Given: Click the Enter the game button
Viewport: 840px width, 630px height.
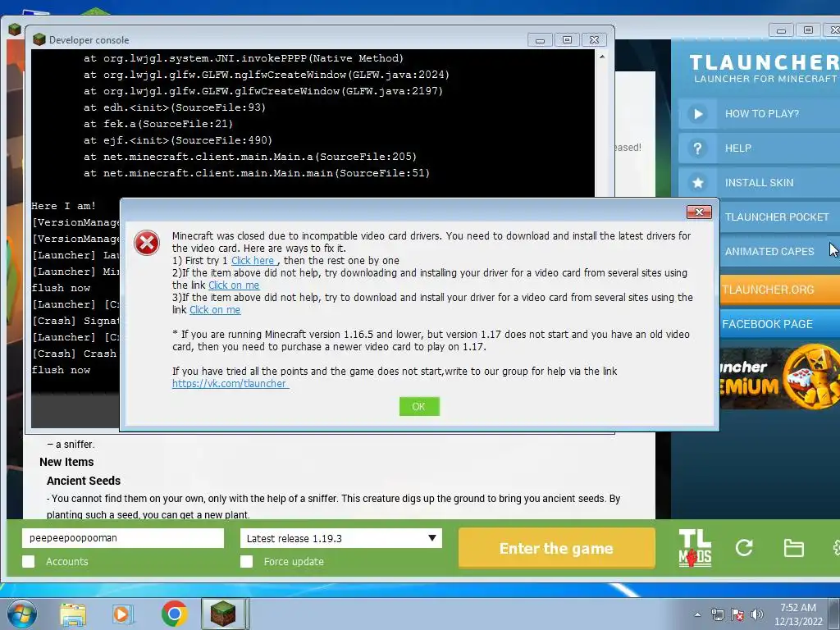Looking at the screenshot, I should pyautogui.click(x=557, y=548).
